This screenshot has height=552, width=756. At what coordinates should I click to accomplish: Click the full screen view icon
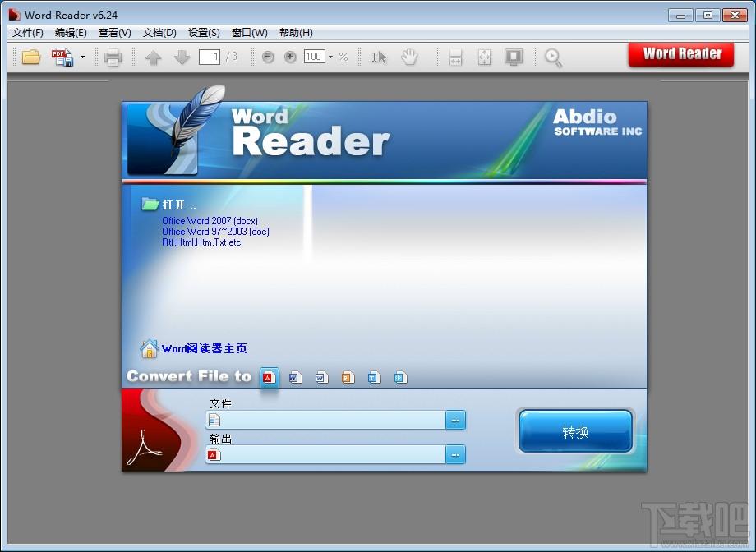514,57
